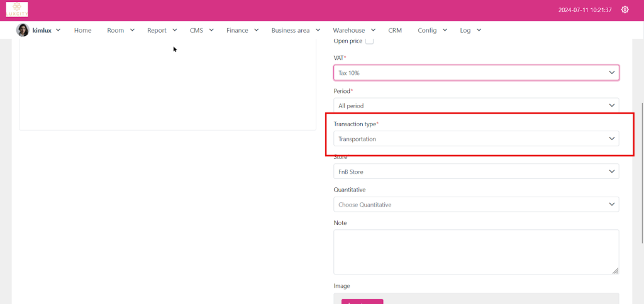The height and width of the screenshot is (304, 644).
Task: Open the settings gear icon
Action: pyautogui.click(x=625, y=9)
